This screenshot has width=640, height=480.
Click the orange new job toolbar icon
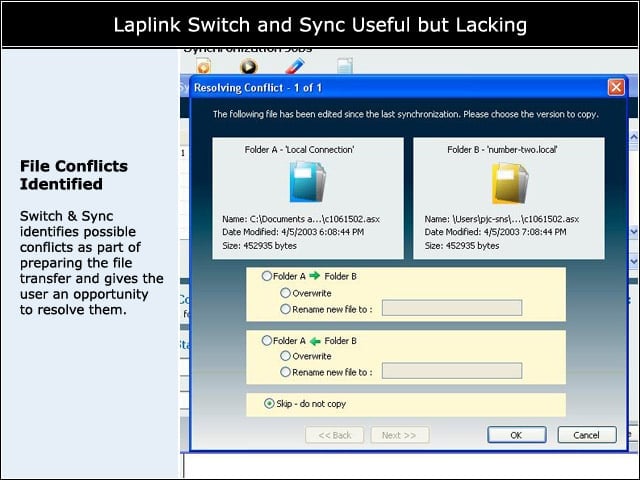pos(204,66)
